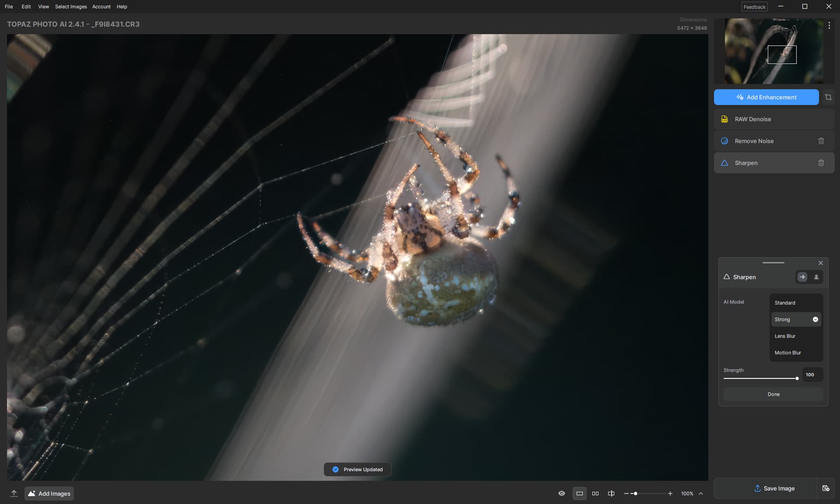Click the zoom in plus icon
Viewport: 840px width, 504px height.
coord(670,493)
